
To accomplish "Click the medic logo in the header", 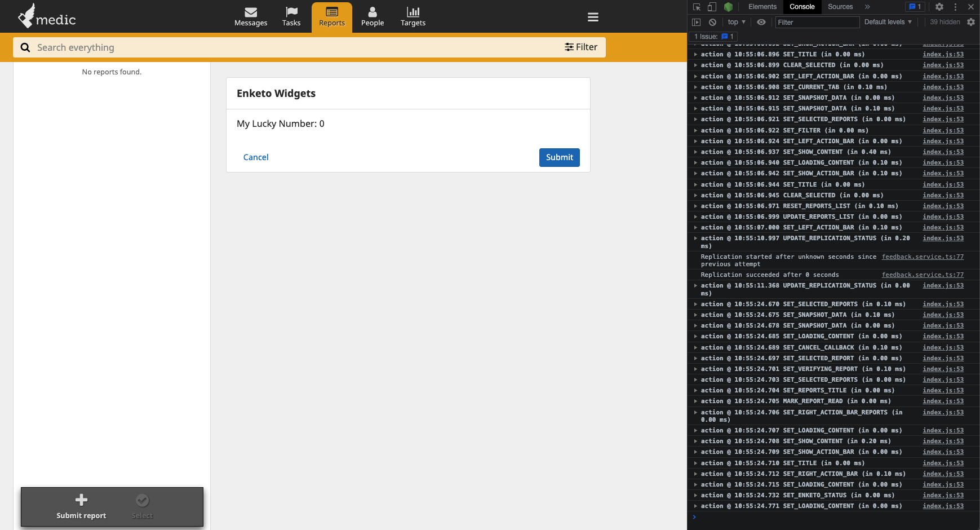I will [x=47, y=16].
